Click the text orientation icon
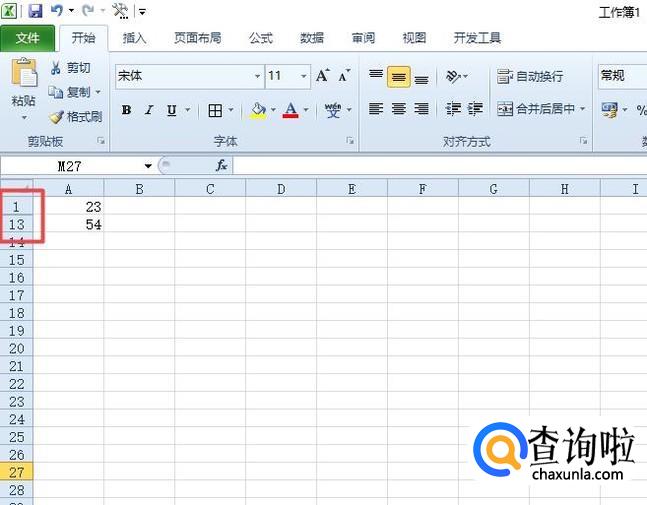647x505 pixels. tap(453, 76)
